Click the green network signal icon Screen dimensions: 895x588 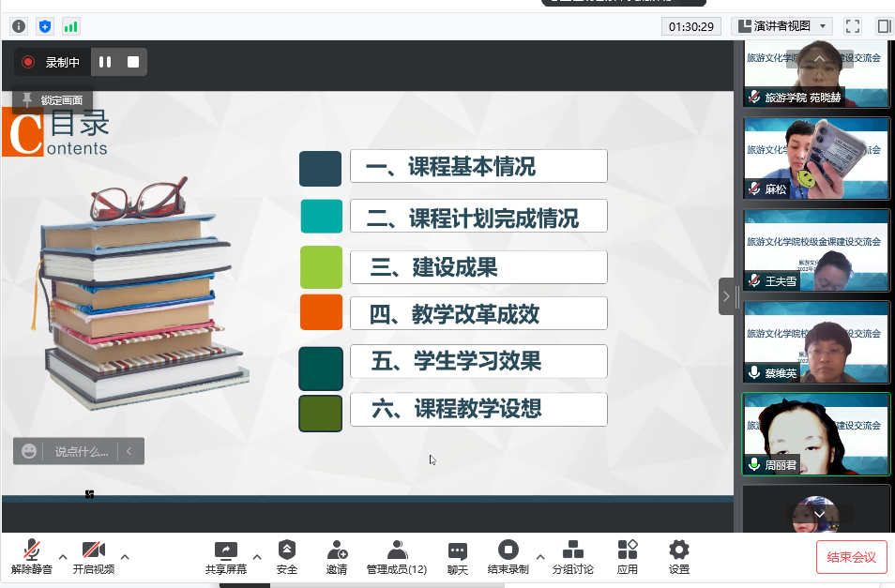[x=71, y=26]
